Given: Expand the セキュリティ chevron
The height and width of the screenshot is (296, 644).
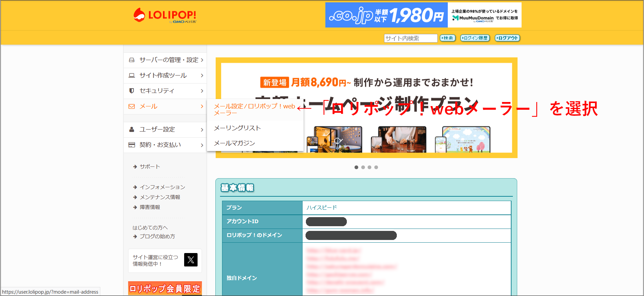Looking at the screenshot, I should [x=202, y=91].
